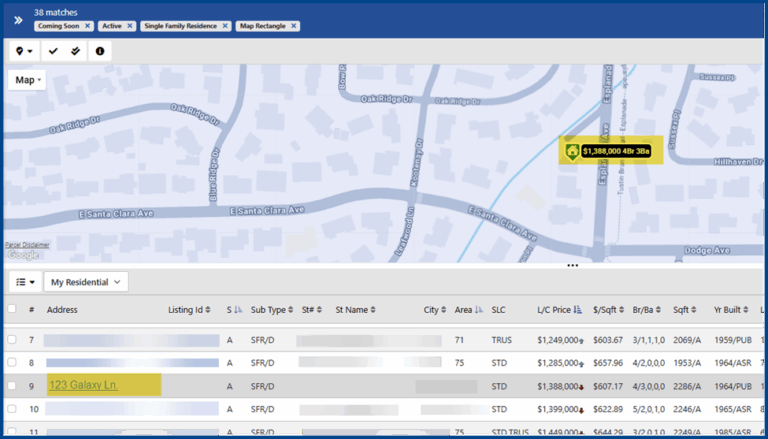This screenshot has height=439, width=768.
Task: Sort by the Listing Id column header
Action: [x=188, y=310]
